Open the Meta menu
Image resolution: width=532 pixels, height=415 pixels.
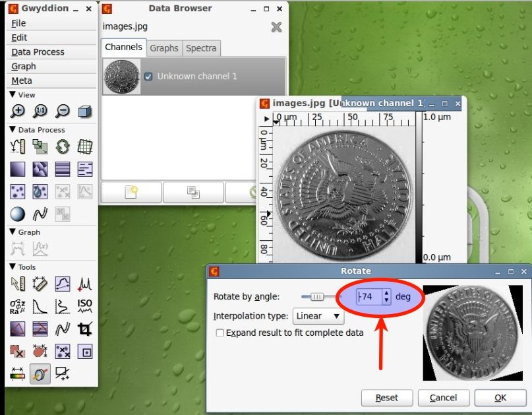(x=22, y=80)
